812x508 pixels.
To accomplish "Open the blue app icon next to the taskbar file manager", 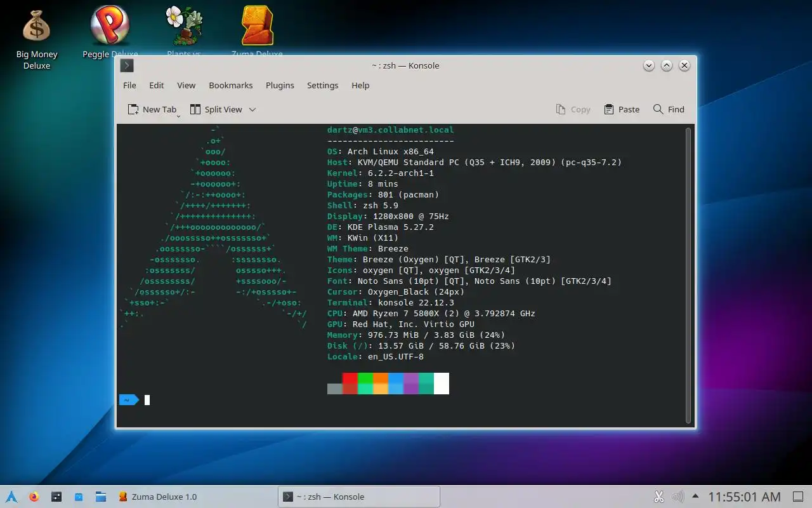I will coord(79,497).
